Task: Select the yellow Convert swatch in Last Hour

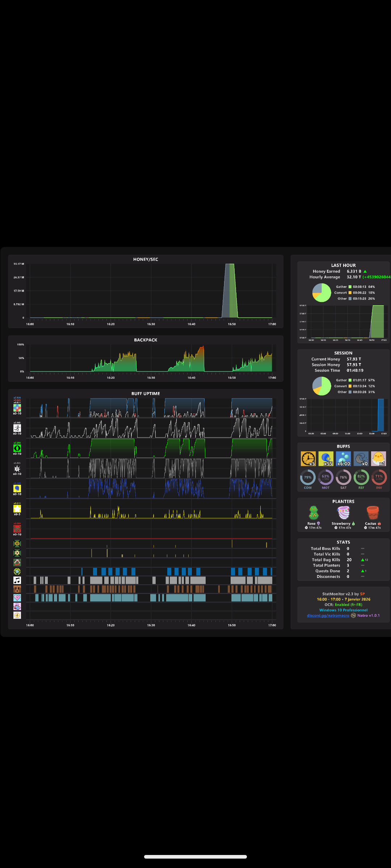Action: (x=350, y=293)
